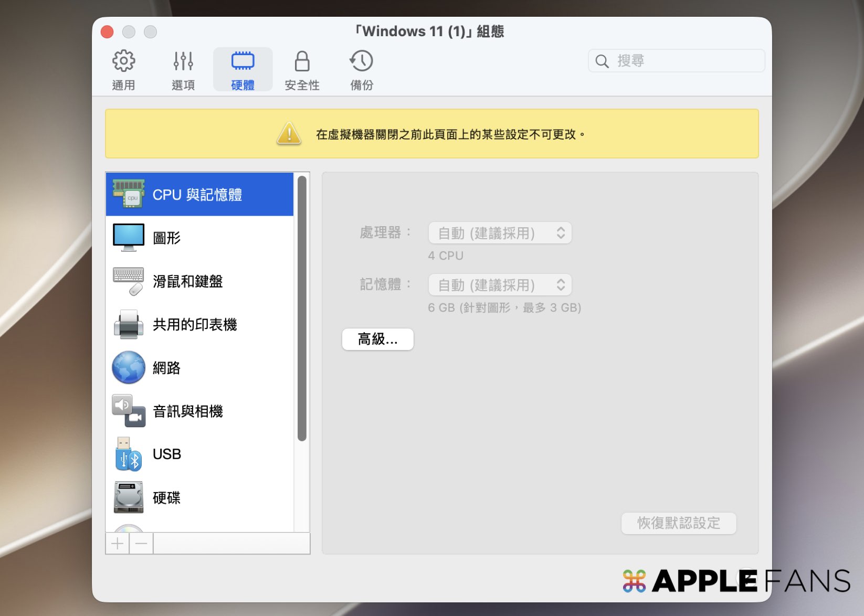Click the USB Bluetooth drive icon

129,454
